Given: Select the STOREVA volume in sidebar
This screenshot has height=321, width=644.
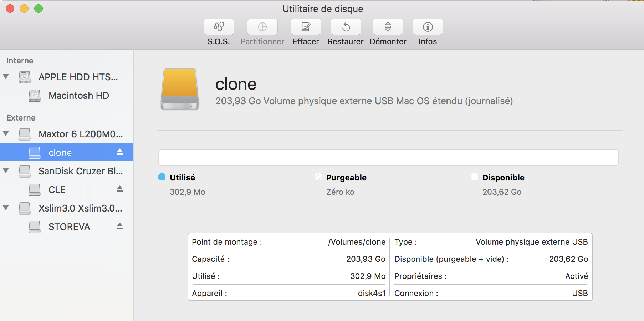Looking at the screenshot, I should 69,227.
